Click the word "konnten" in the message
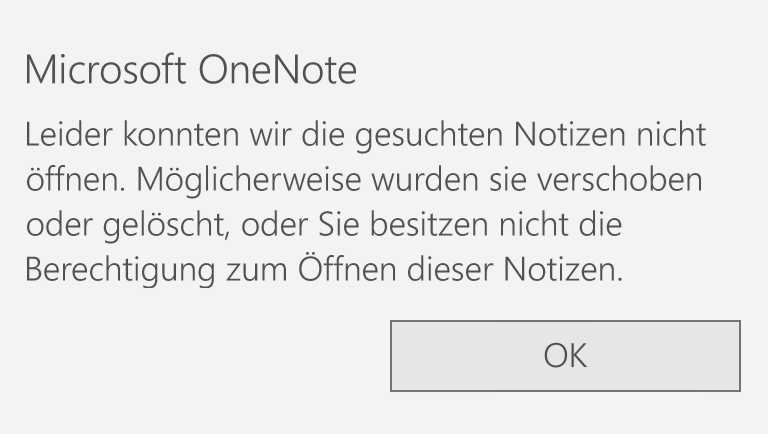Screen dimensions: 768x434 click(181, 134)
